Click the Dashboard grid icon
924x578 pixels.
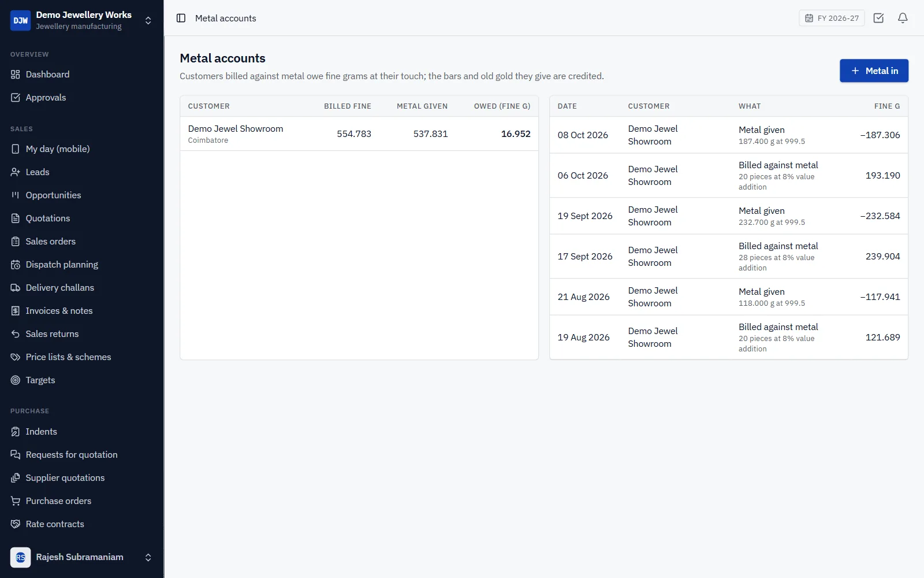(16, 75)
